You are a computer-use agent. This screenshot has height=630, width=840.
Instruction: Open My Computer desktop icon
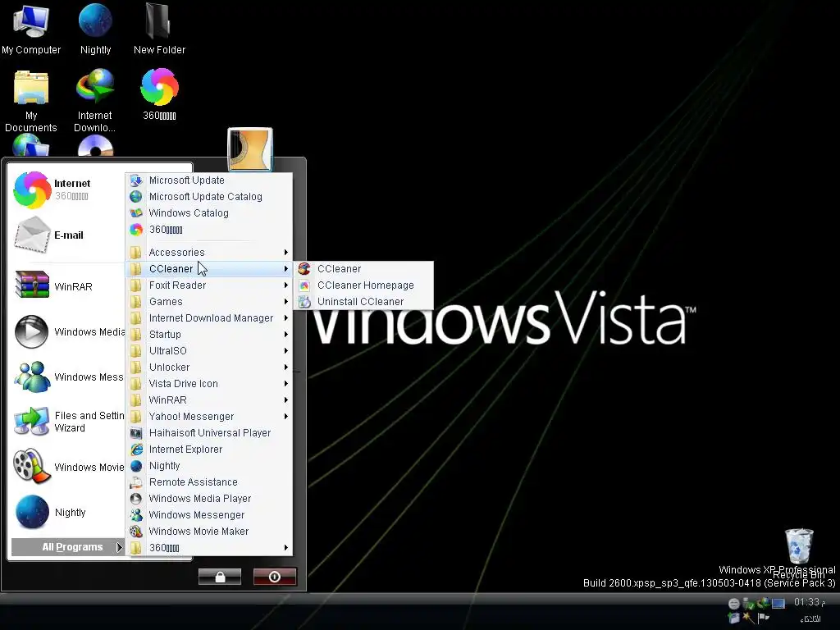[31, 30]
